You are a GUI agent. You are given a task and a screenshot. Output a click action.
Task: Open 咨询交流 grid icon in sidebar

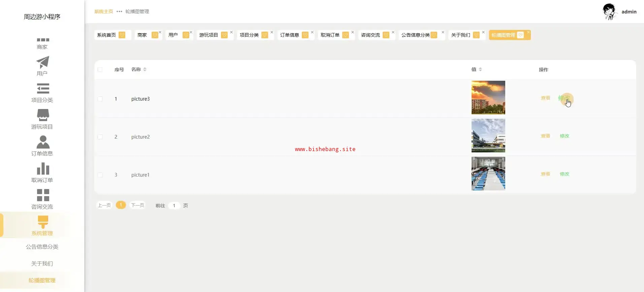click(x=43, y=195)
